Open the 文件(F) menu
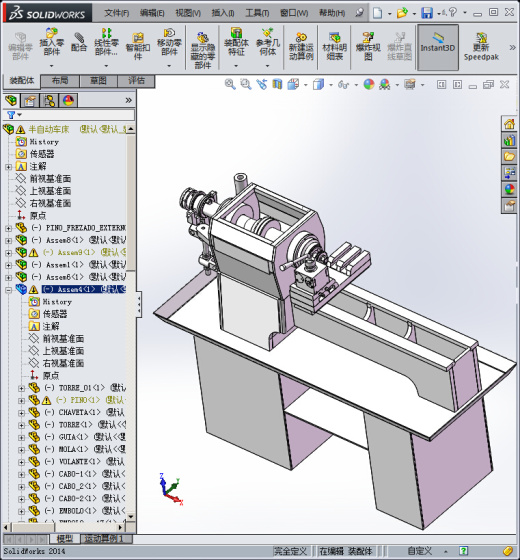Image resolution: width=520 pixels, height=560 pixels. pos(116,13)
